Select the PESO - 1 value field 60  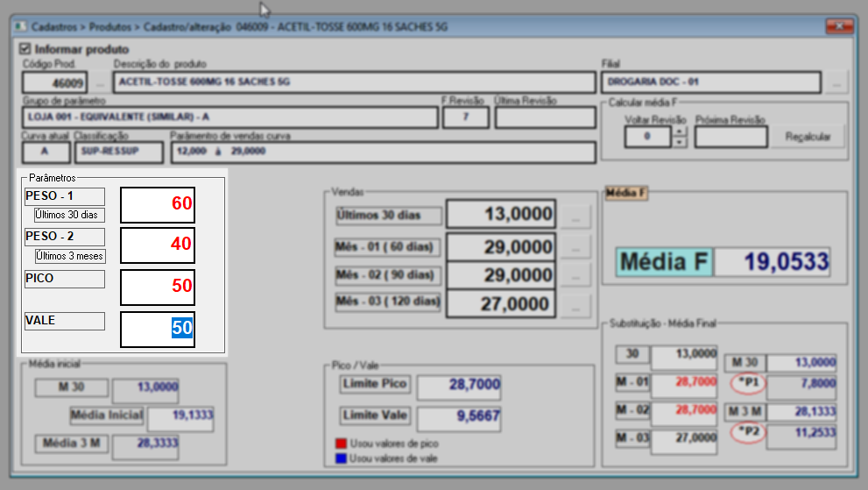click(x=158, y=204)
